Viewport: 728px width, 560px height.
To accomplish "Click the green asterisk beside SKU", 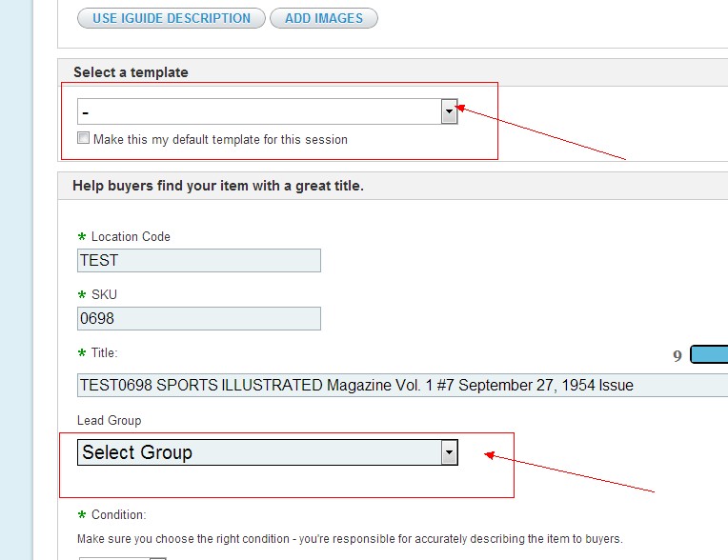I will click(82, 294).
